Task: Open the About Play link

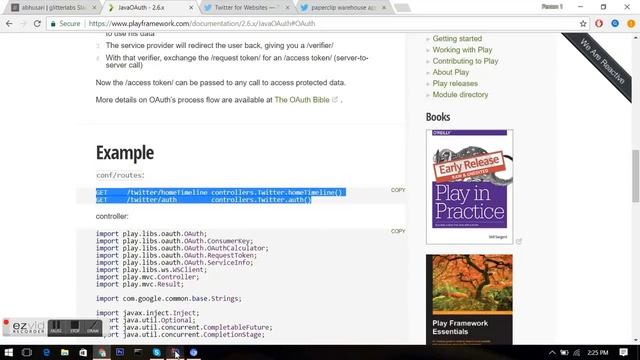Action: (451, 72)
